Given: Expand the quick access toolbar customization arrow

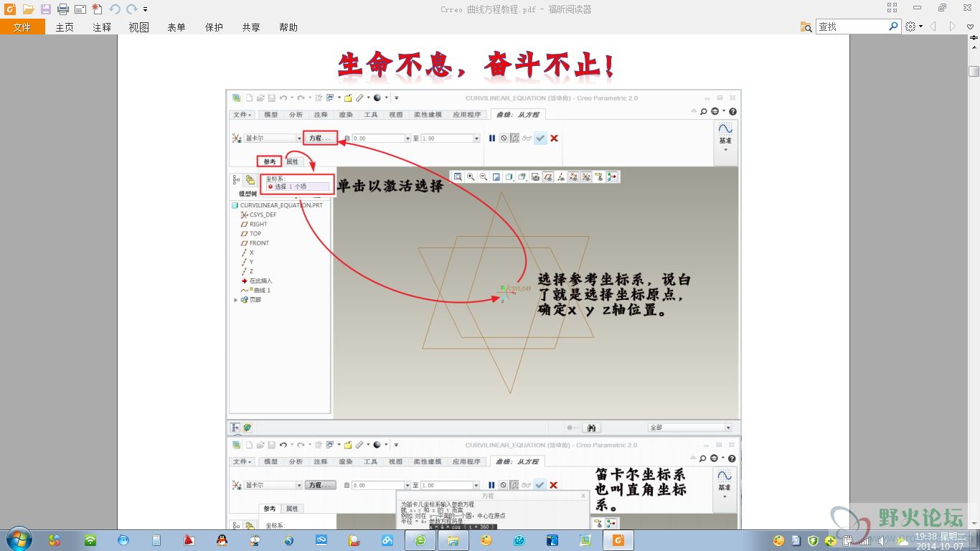Looking at the screenshot, I should [145, 9].
